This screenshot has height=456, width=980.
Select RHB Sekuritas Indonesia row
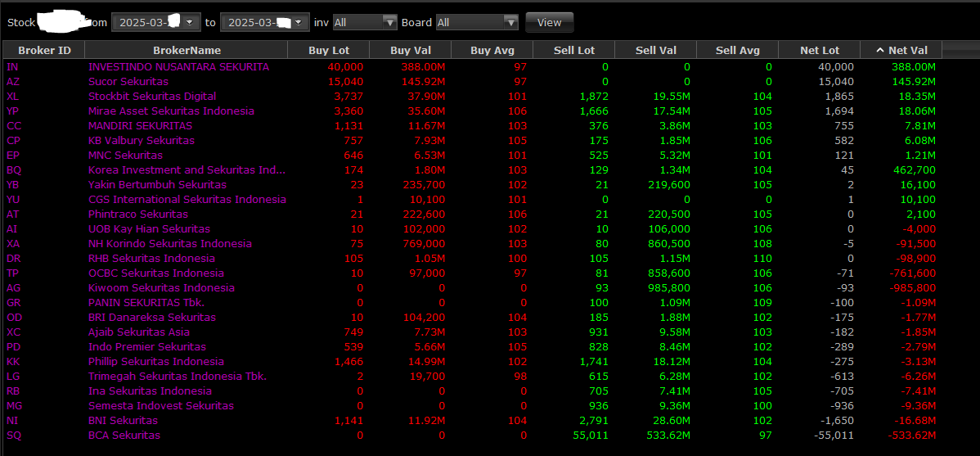tap(473, 259)
